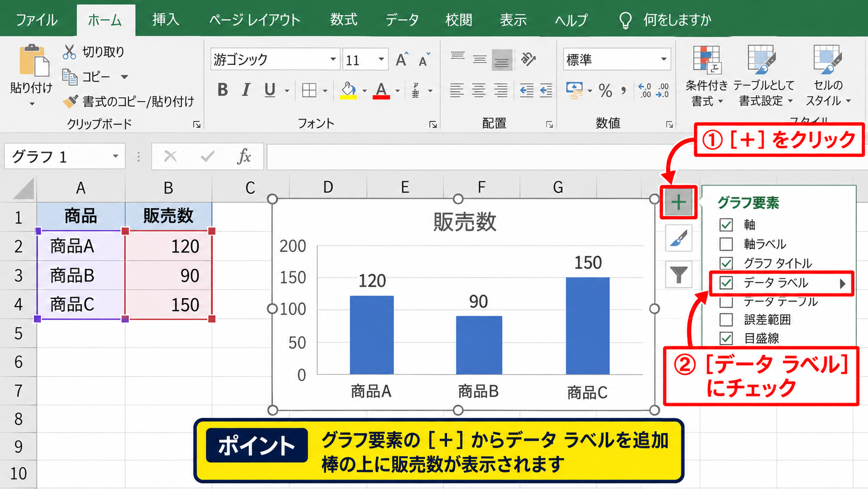Image resolution: width=868 pixels, height=489 pixels.
Task: Increase decimal places
Action: 645,90
